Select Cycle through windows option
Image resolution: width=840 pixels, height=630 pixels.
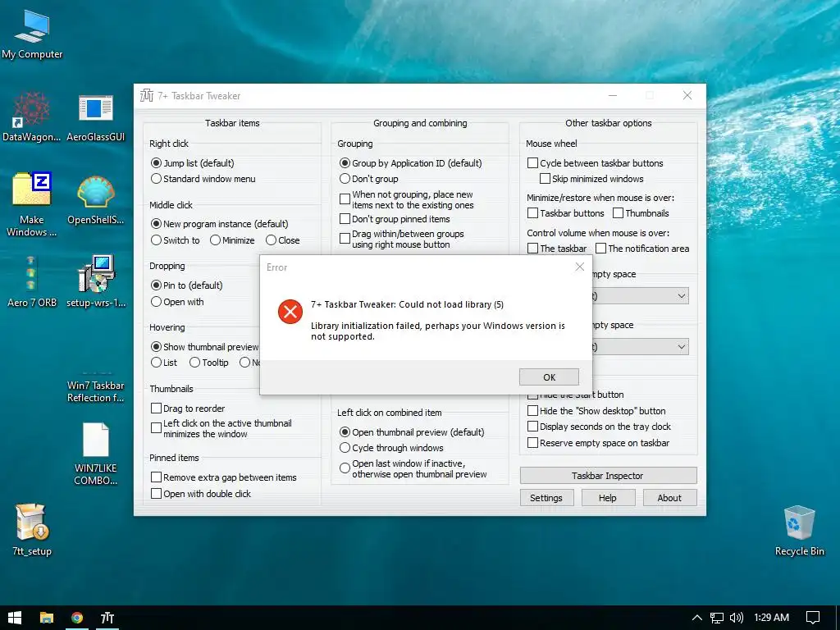[391, 448]
